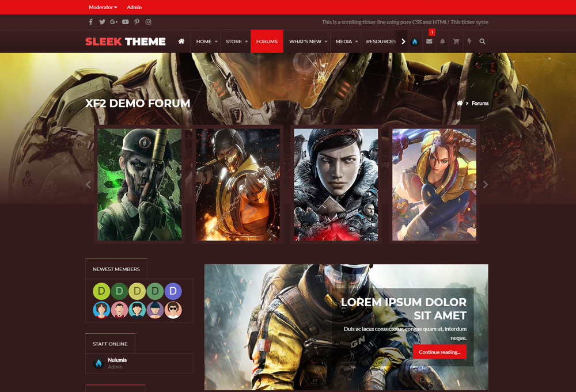The height and width of the screenshot is (392, 576).
Task: Expand the What's New dropdown arrow
Action: [325, 41]
